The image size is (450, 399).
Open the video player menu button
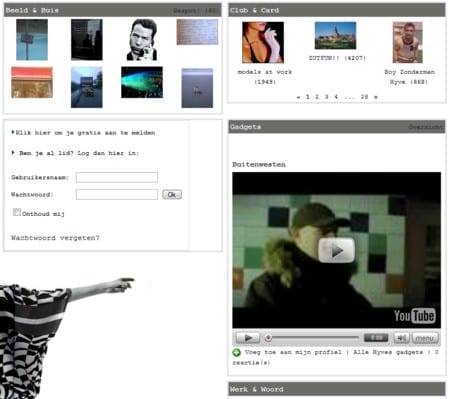[x=425, y=338]
